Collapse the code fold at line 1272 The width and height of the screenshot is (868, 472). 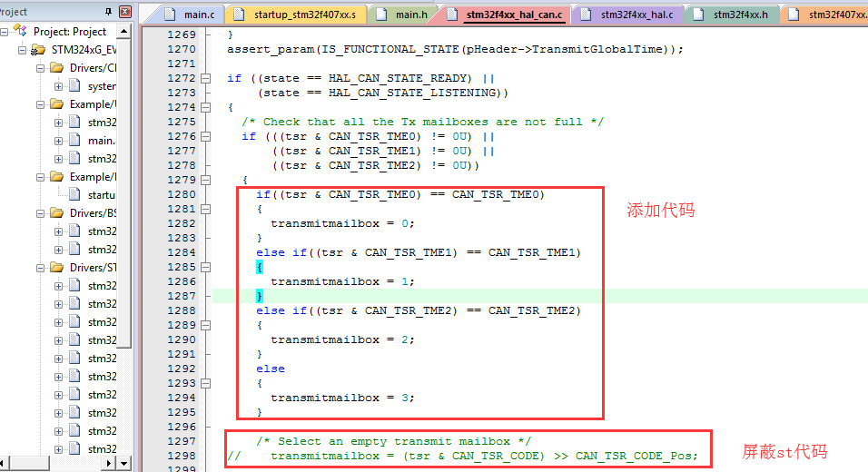click(x=206, y=79)
